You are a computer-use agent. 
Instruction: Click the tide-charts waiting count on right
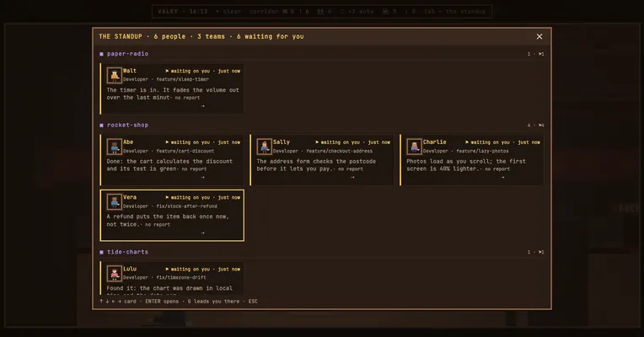click(x=535, y=252)
